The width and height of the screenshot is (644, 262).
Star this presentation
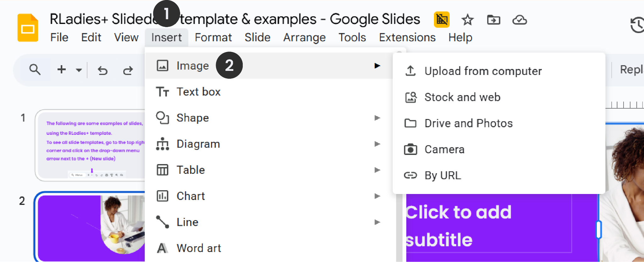pyautogui.click(x=467, y=20)
